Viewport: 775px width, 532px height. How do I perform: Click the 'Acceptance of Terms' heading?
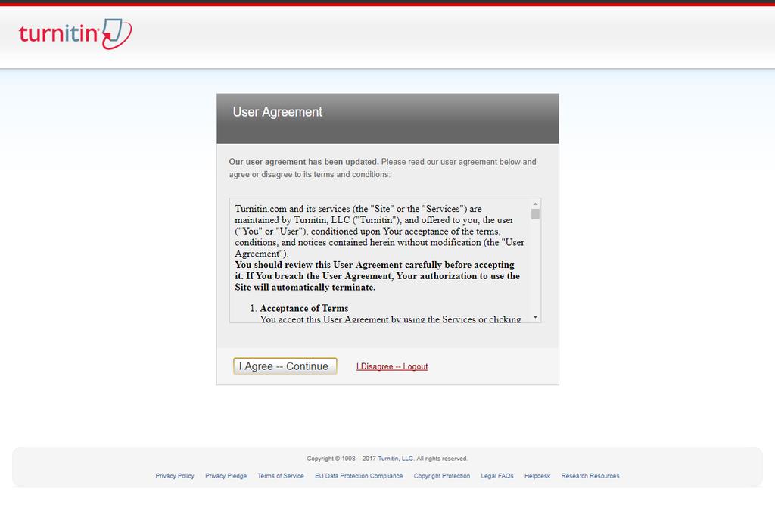coord(304,308)
